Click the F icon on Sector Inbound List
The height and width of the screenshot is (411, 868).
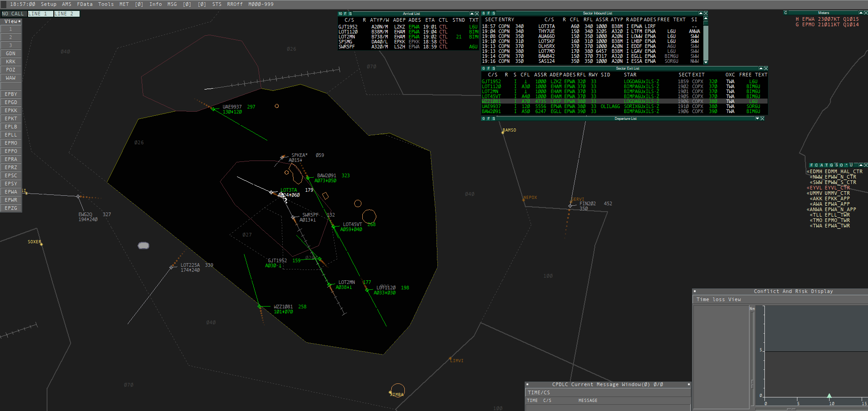(489, 14)
